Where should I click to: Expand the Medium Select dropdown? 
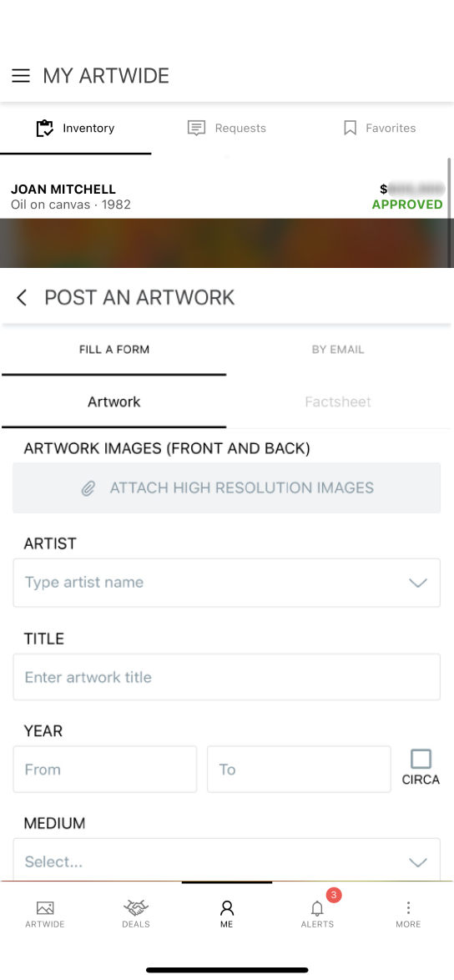pos(227,860)
